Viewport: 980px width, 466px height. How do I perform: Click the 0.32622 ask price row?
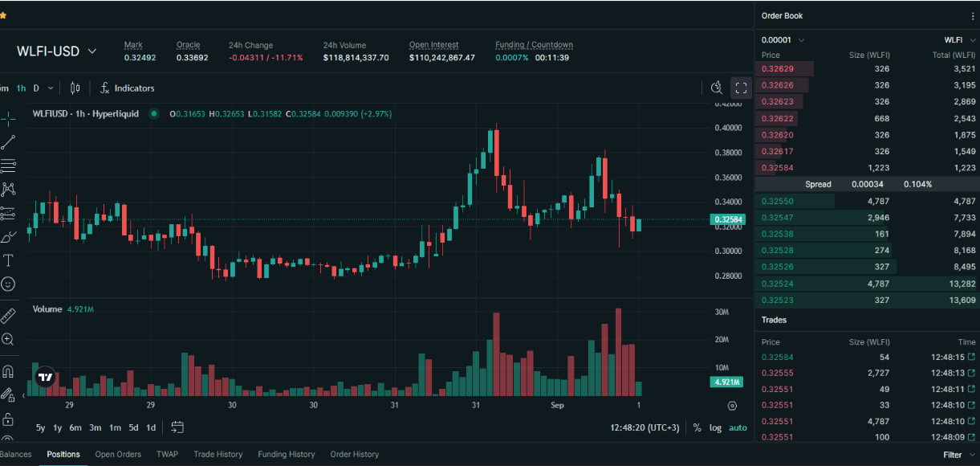867,119
